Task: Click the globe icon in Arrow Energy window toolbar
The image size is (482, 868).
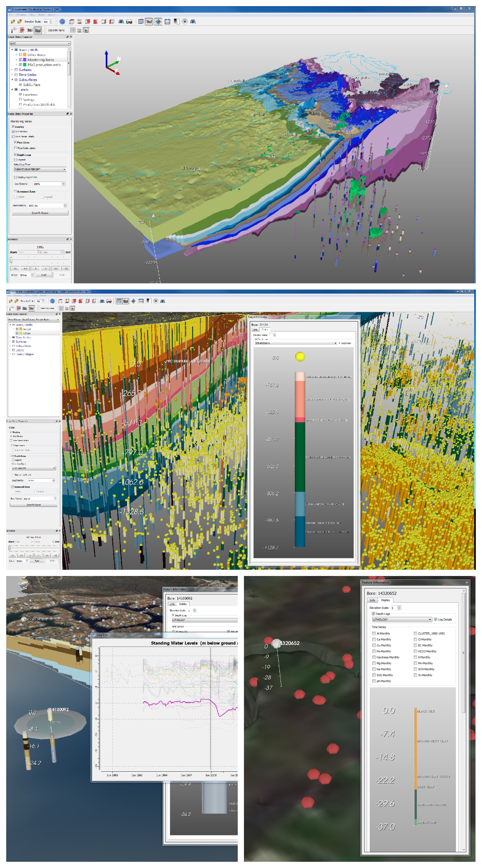Action: (52, 301)
